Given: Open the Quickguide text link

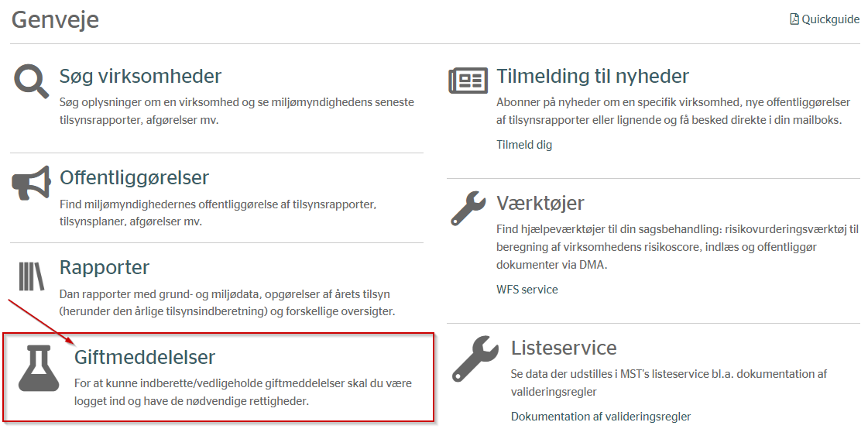Looking at the screenshot, I should pyautogui.click(x=830, y=19).
